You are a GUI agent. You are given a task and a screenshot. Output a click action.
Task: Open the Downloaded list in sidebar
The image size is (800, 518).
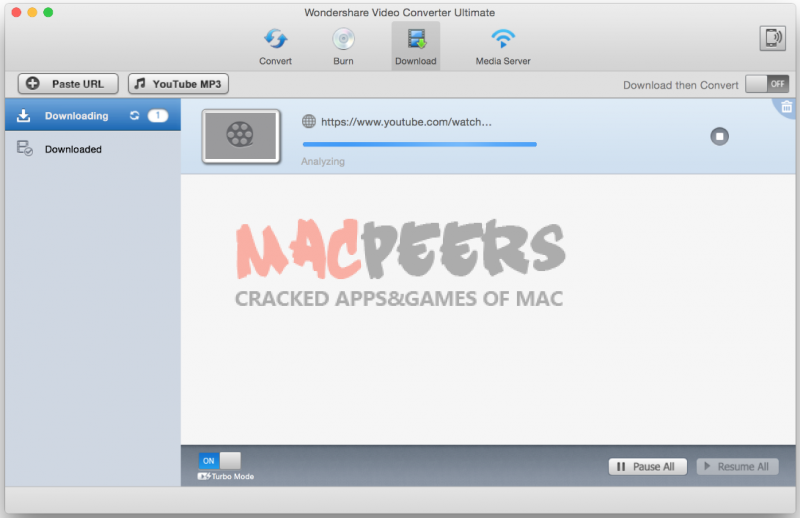[93, 149]
